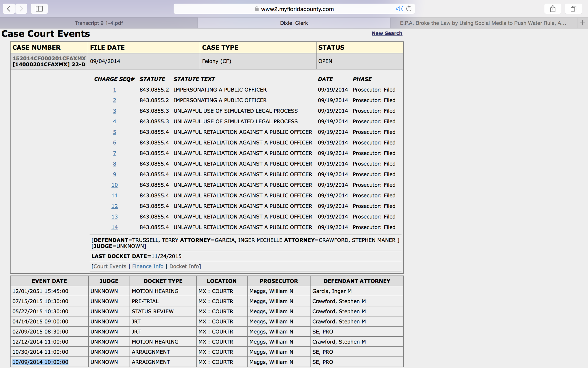Click the OPEN status cell
The width and height of the screenshot is (588, 368).
click(x=360, y=61)
